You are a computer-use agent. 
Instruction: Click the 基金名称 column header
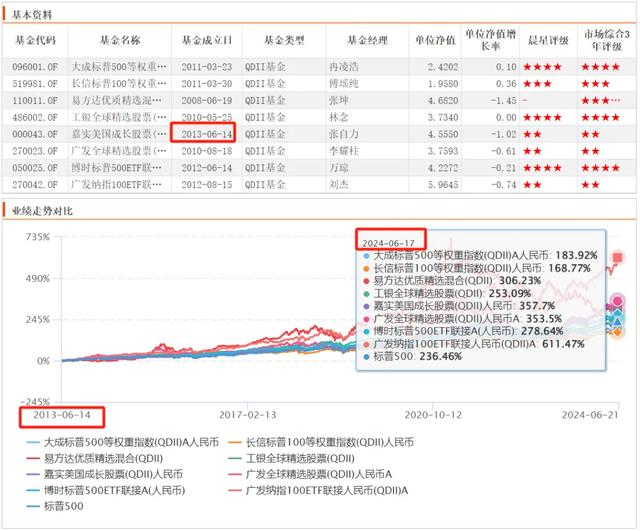tap(120, 40)
